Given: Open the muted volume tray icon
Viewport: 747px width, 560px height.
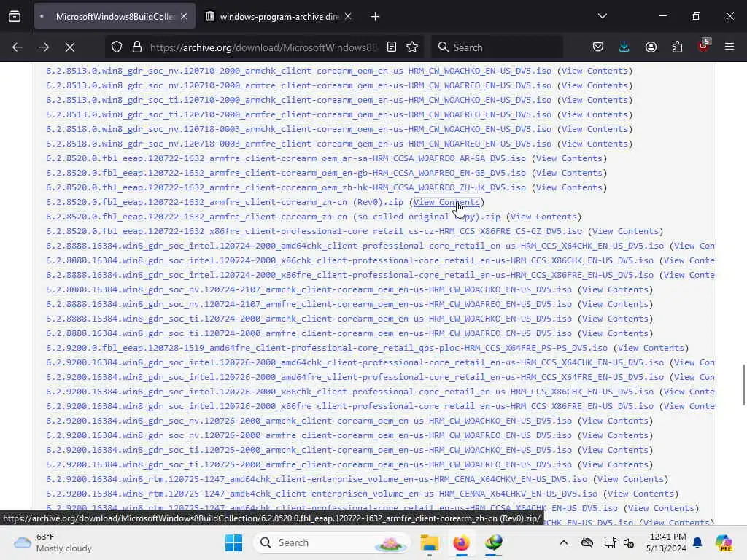Looking at the screenshot, I should [629, 542].
